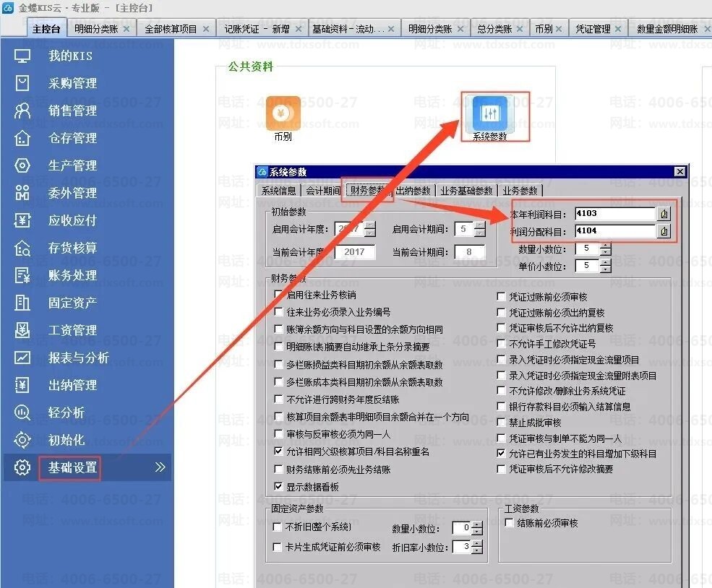Check 往来业务必须录入业务编号
The width and height of the screenshot is (712, 588).
pyautogui.click(x=279, y=311)
